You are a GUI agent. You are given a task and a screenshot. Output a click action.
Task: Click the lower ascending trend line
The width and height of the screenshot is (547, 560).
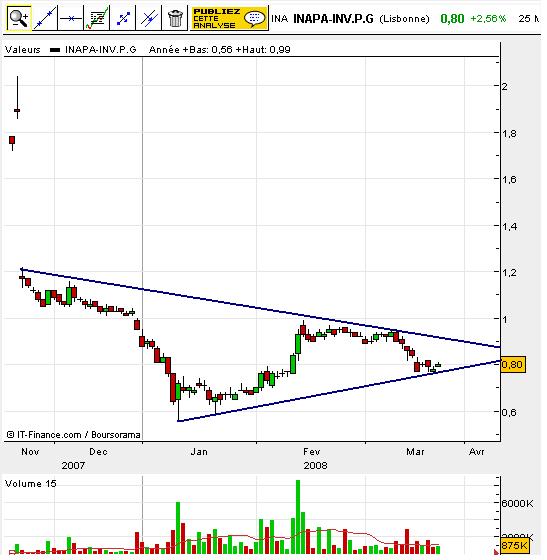tap(339, 391)
